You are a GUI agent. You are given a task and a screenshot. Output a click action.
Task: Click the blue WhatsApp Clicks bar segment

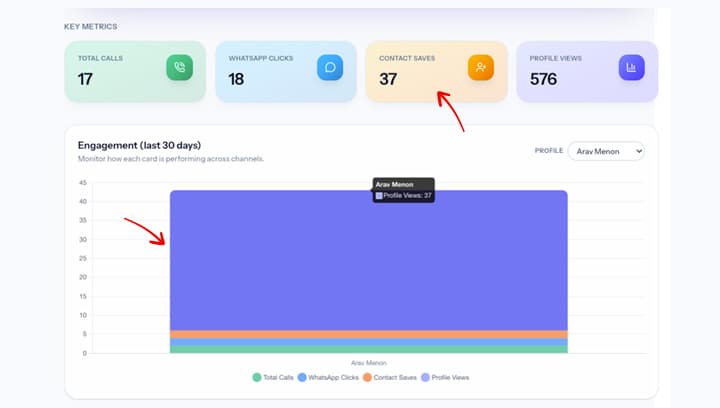click(x=369, y=342)
